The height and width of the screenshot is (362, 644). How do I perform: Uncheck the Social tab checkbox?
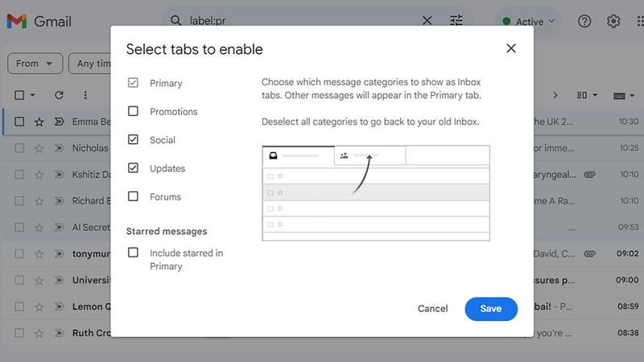(133, 140)
